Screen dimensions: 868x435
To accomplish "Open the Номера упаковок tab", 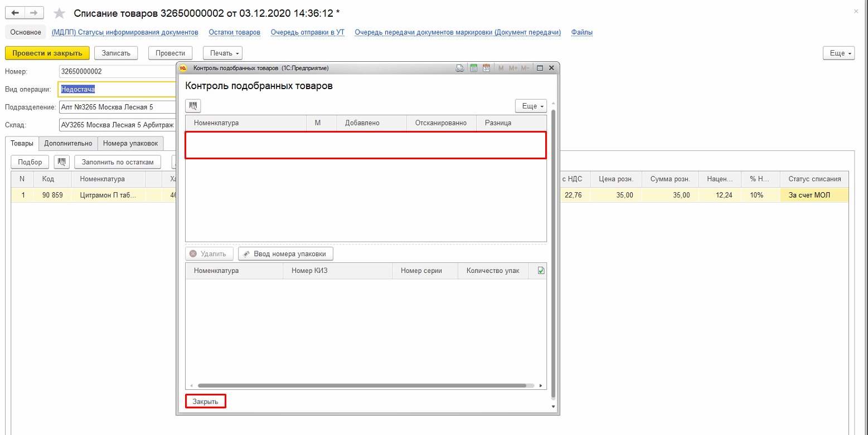I will point(130,144).
